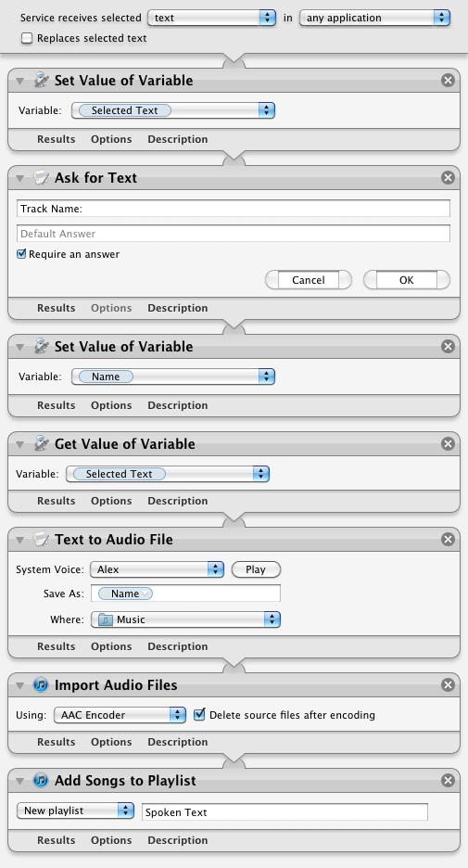Click the Import Audio Files iTunes icon
Screen dimensions: 468x868
41,684
